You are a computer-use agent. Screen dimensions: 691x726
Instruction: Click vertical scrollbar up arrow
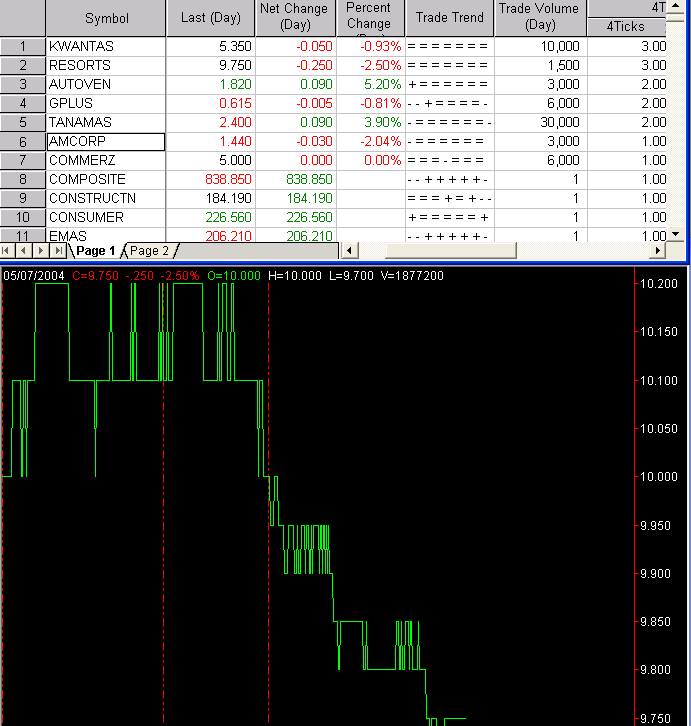pyautogui.click(x=676, y=6)
